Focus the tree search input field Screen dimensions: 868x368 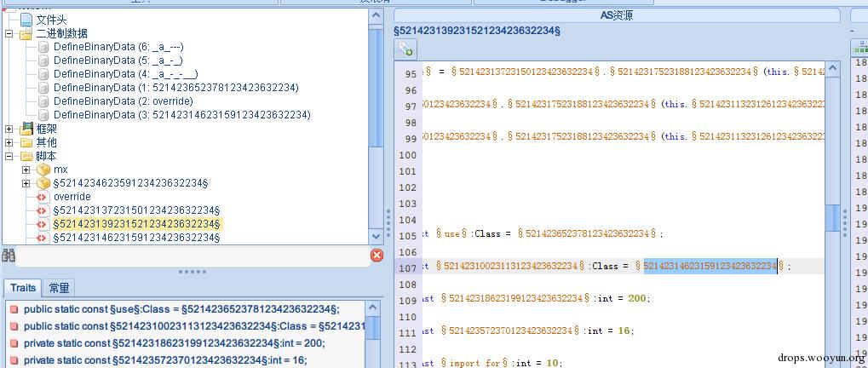[193, 256]
